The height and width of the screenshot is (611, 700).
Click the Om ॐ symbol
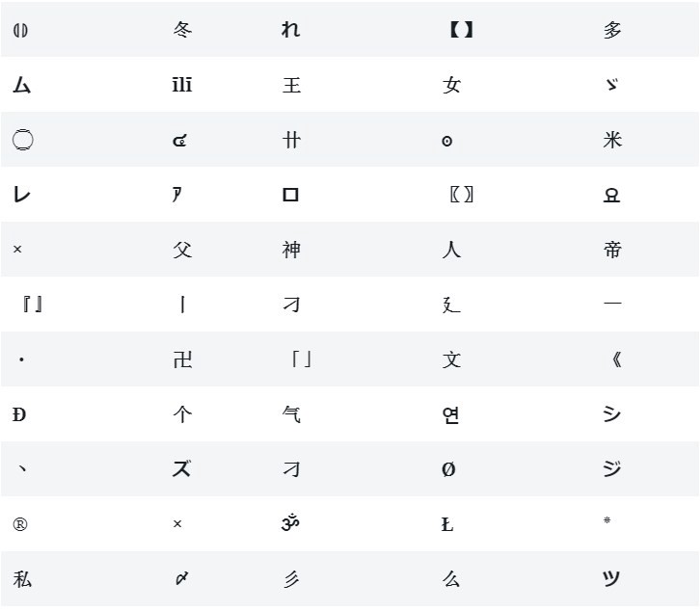click(x=291, y=524)
